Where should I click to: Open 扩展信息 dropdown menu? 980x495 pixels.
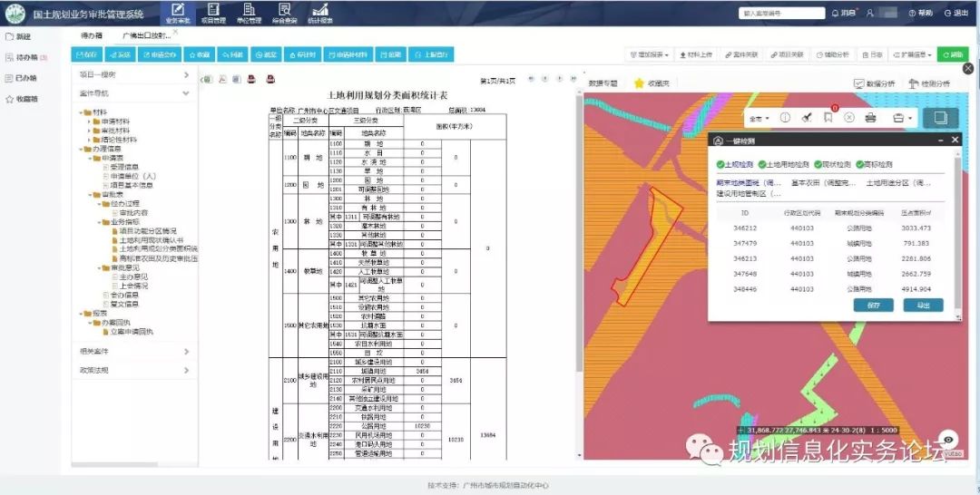point(910,54)
